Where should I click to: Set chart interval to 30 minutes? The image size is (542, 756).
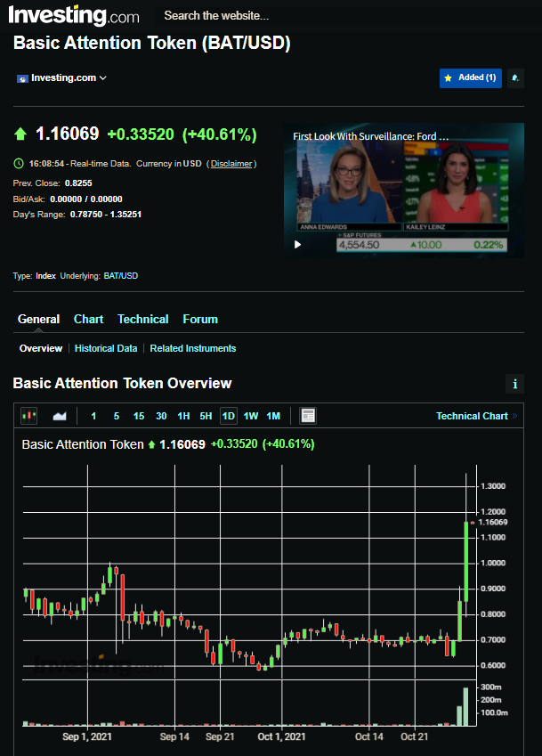click(x=161, y=416)
